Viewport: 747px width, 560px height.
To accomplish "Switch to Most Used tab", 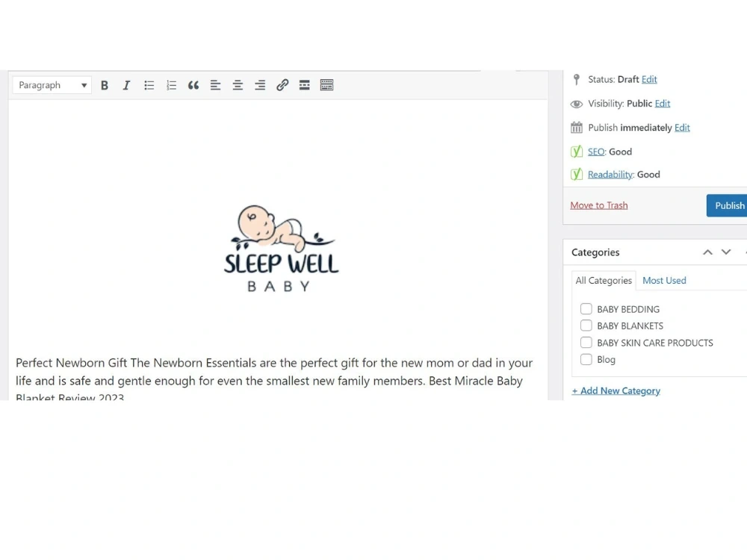I will tap(664, 281).
